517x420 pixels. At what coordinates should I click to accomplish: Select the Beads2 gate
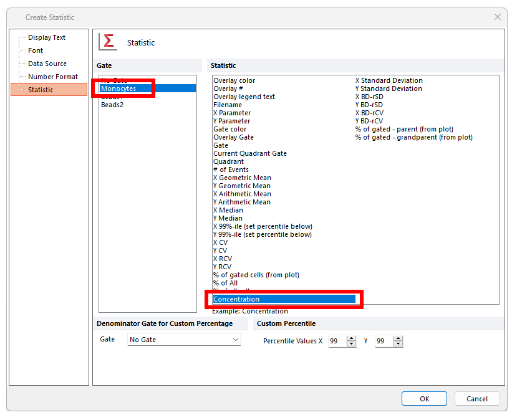[x=112, y=105]
